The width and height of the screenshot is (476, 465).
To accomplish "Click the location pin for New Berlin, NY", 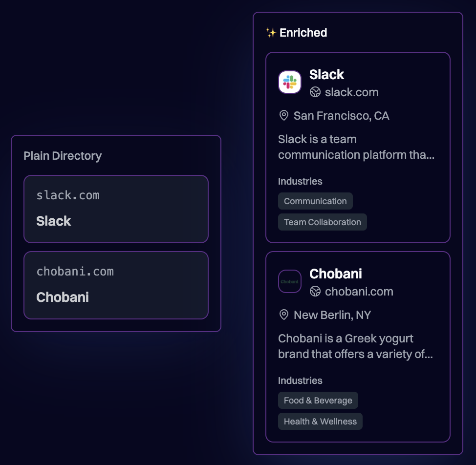I will point(283,315).
